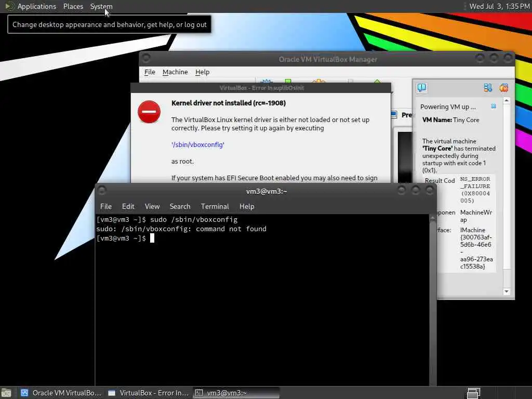This screenshot has width=532, height=399.
Task: Click the terminal prompt input line
Action: point(125,238)
